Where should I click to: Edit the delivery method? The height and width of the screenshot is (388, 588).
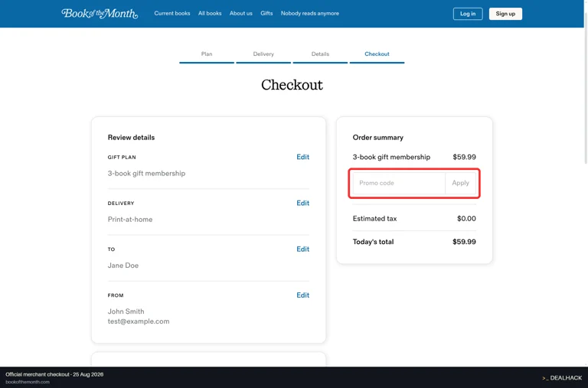(x=302, y=204)
